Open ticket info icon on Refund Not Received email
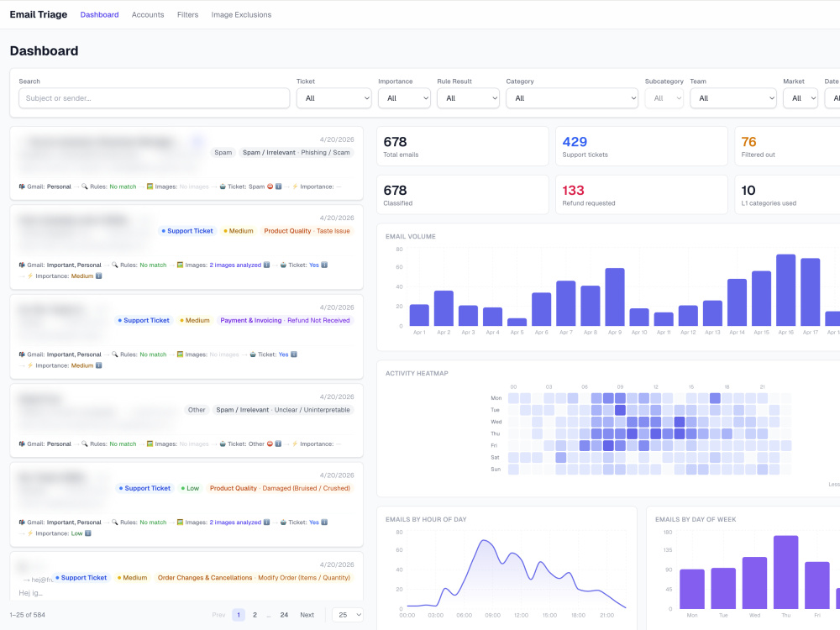The height and width of the screenshot is (630, 840). [x=294, y=354]
